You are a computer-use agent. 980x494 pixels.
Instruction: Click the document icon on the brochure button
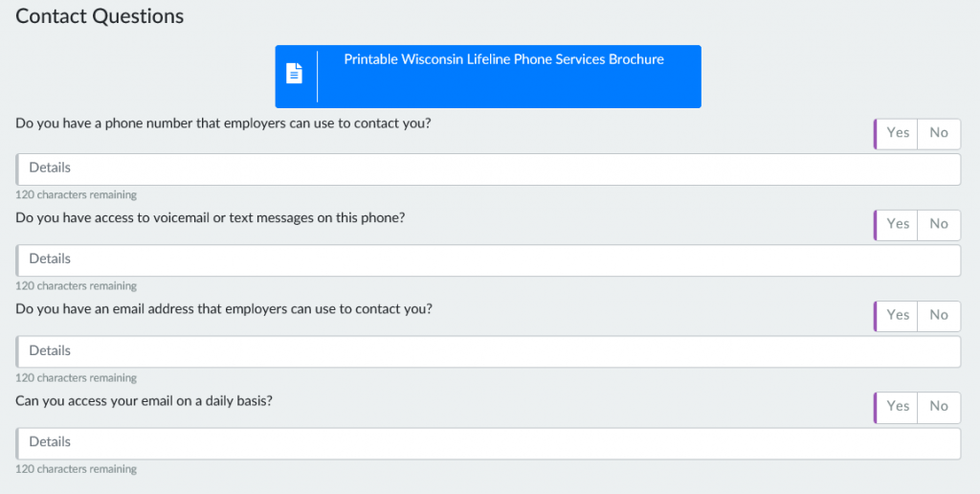click(295, 73)
